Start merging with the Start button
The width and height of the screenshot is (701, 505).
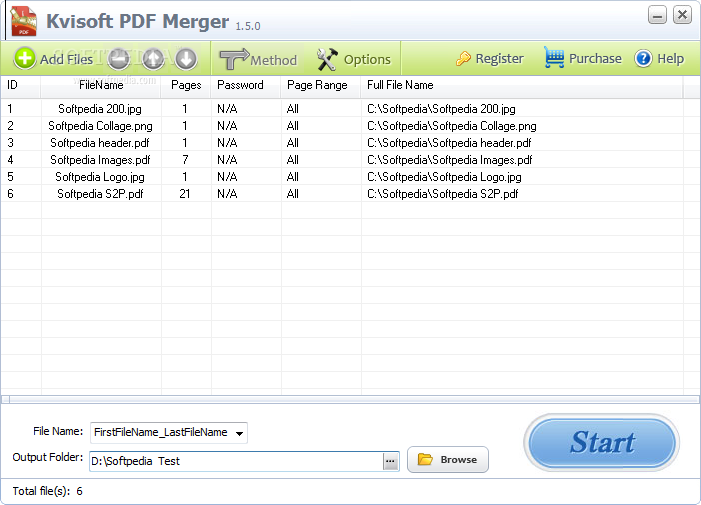(601, 442)
